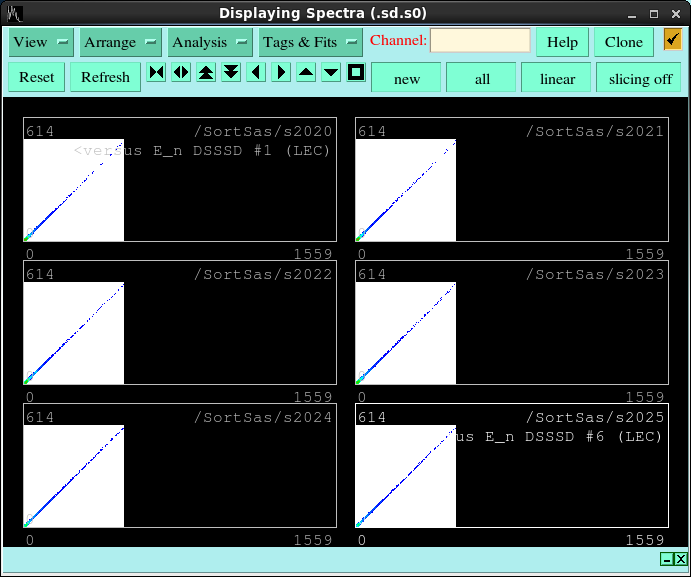Clone the spectra window
Viewport: 691px width, 577px height.
(x=623, y=42)
